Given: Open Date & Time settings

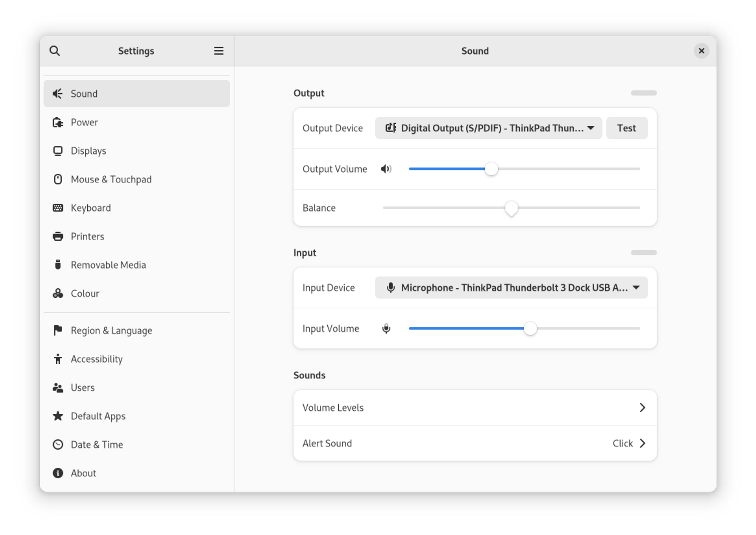Looking at the screenshot, I should click(136, 444).
